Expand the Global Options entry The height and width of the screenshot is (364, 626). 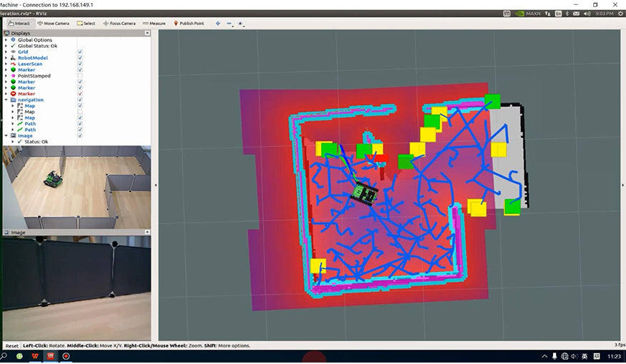coord(6,40)
